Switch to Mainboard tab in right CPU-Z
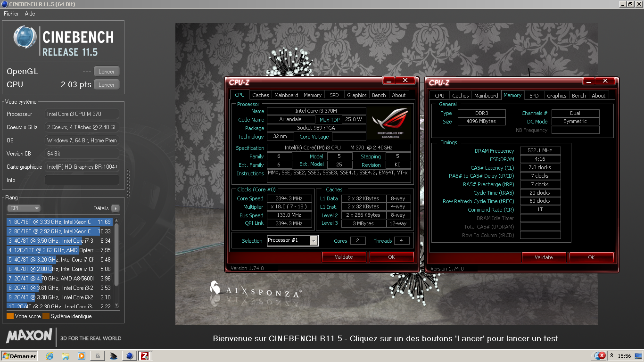 (486, 95)
